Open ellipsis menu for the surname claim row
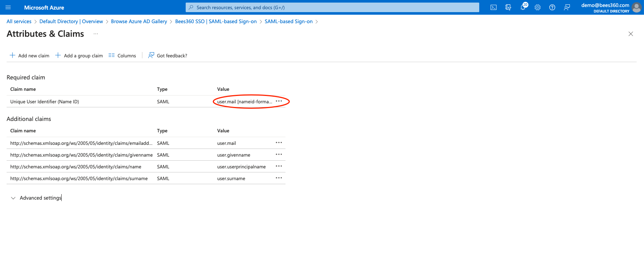 [279, 178]
